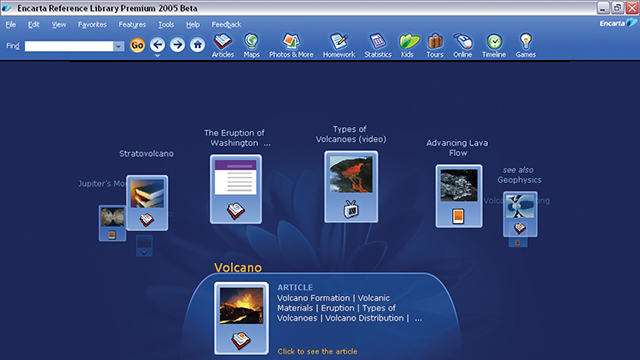Click the TV icon on video card
This screenshot has height=360, width=640.
pyautogui.click(x=351, y=209)
